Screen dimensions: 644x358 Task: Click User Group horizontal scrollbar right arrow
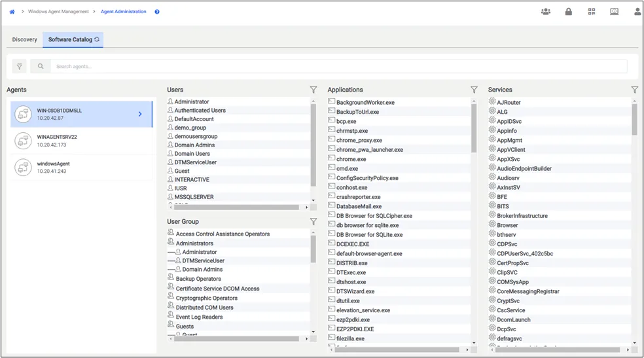point(306,339)
